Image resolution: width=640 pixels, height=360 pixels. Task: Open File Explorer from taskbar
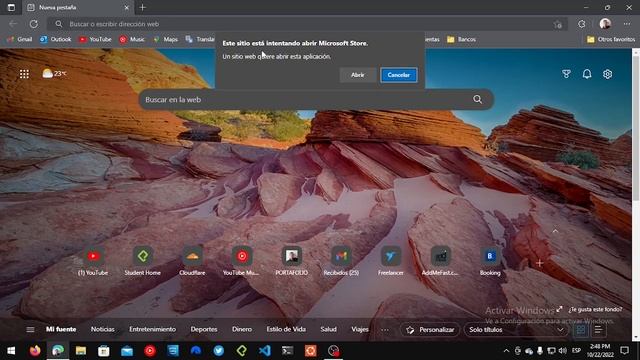point(80,351)
